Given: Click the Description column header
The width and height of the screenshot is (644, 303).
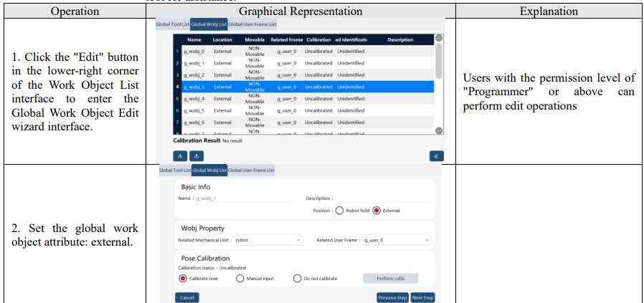Looking at the screenshot, I should click(x=400, y=40).
